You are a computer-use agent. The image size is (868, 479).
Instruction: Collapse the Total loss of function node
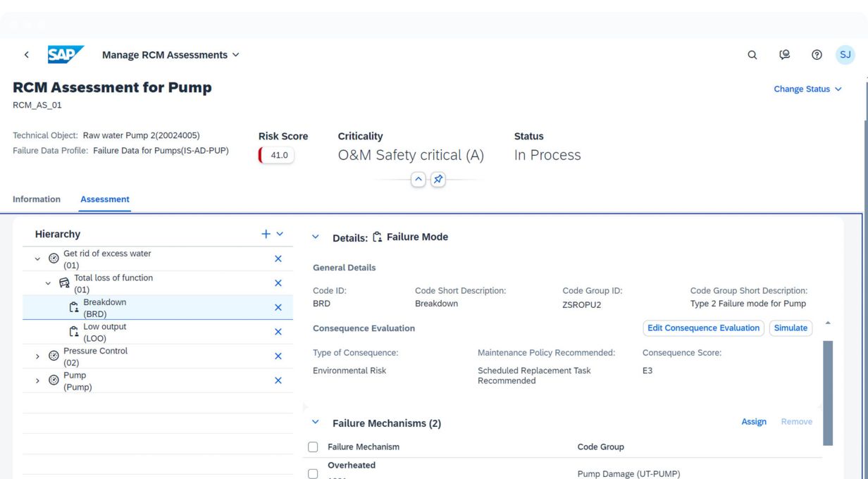click(x=49, y=283)
